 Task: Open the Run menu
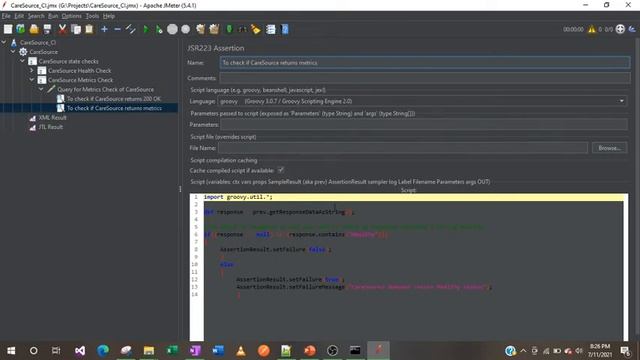click(x=53, y=16)
